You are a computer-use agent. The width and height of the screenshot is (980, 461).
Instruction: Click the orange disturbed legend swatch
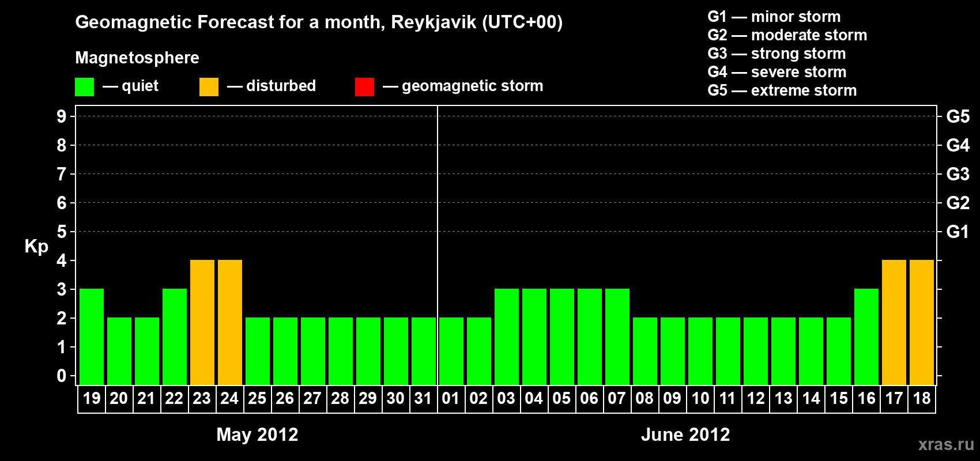click(209, 87)
